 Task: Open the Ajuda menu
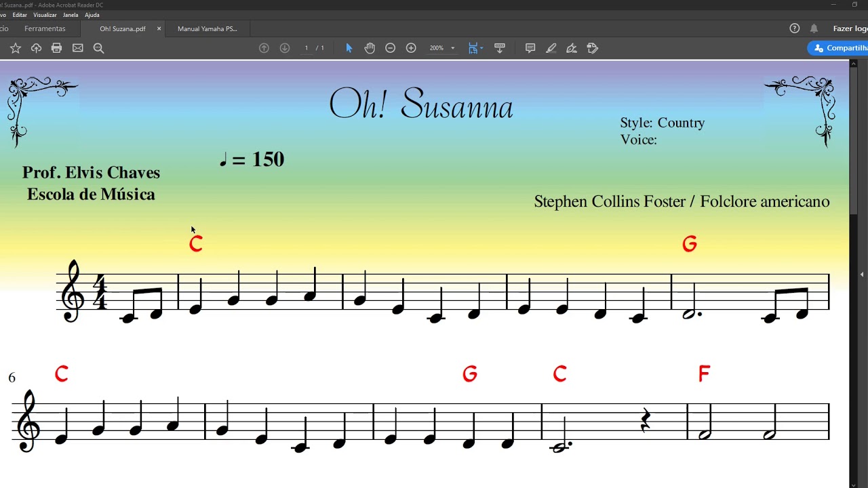(x=92, y=15)
